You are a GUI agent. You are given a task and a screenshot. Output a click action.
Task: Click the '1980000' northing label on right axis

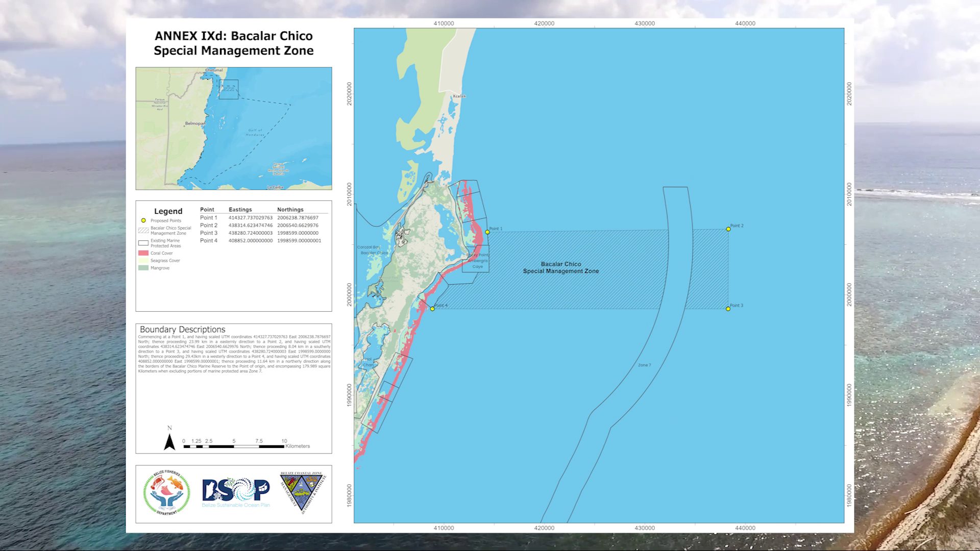849,495
